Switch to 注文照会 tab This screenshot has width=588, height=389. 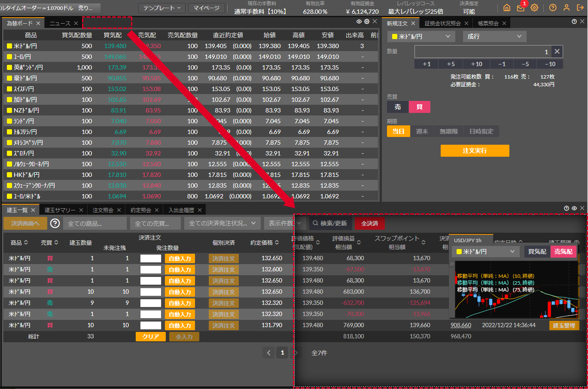(x=103, y=210)
